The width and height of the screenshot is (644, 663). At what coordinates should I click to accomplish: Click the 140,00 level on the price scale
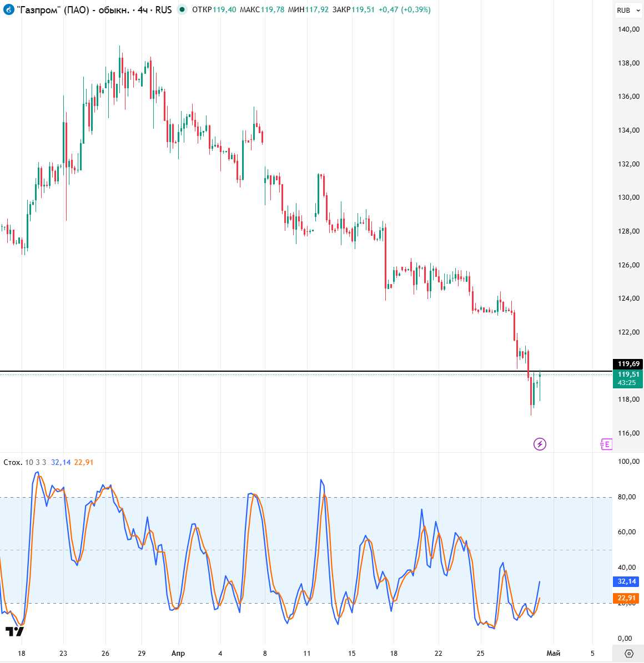[x=628, y=29]
